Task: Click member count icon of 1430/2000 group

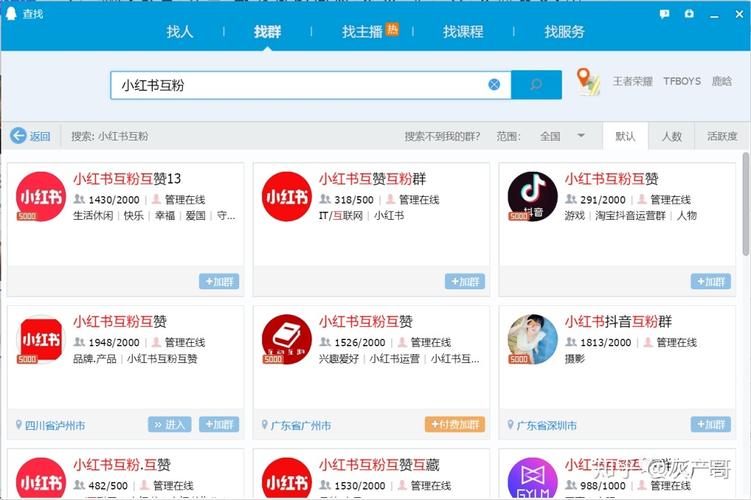Action: coord(80,199)
